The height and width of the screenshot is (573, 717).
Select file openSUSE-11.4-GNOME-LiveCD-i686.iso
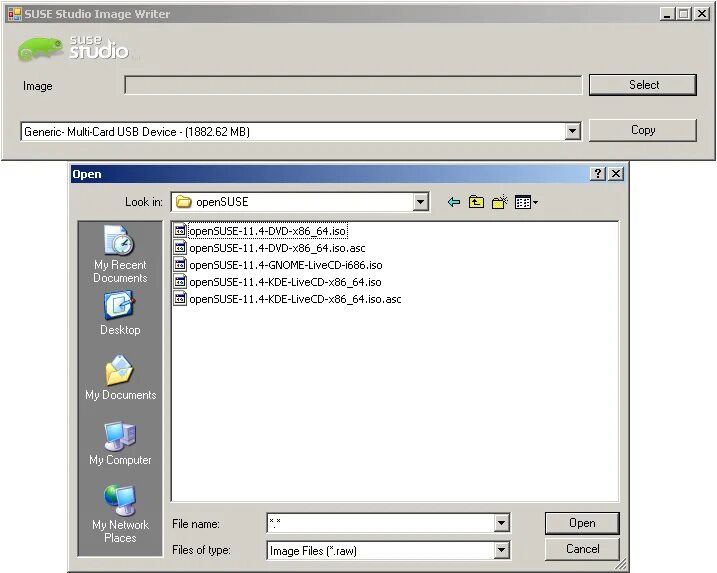click(x=286, y=265)
